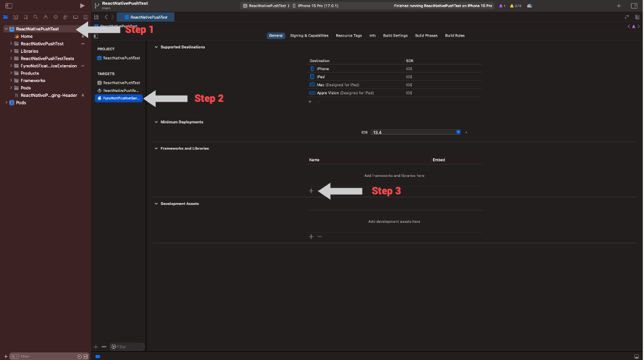
Task: Open the Find navigator magnifier icon
Action: (36, 17)
